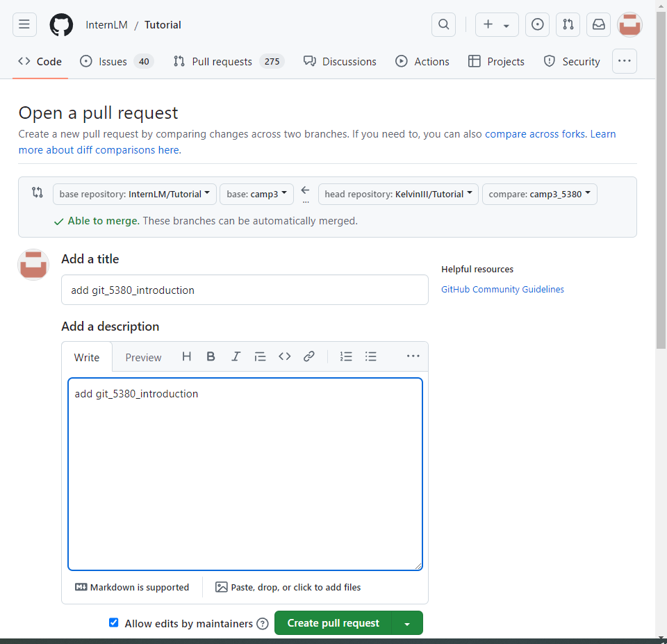The width and height of the screenshot is (667, 644).
Task: Open the Pull requests tab
Action: (x=229, y=62)
